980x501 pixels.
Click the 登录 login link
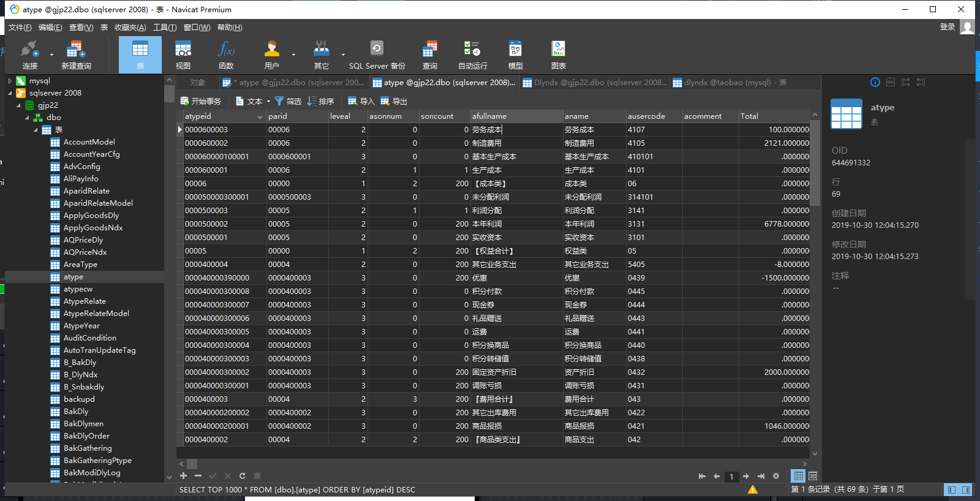[948, 27]
